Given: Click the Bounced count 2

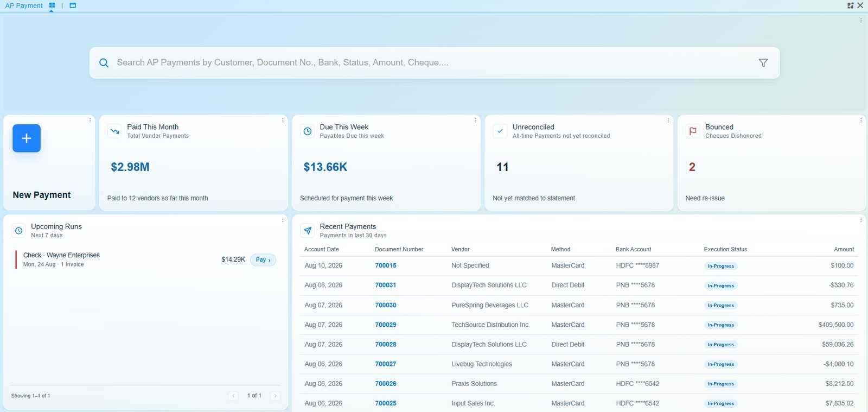Looking at the screenshot, I should pos(692,167).
